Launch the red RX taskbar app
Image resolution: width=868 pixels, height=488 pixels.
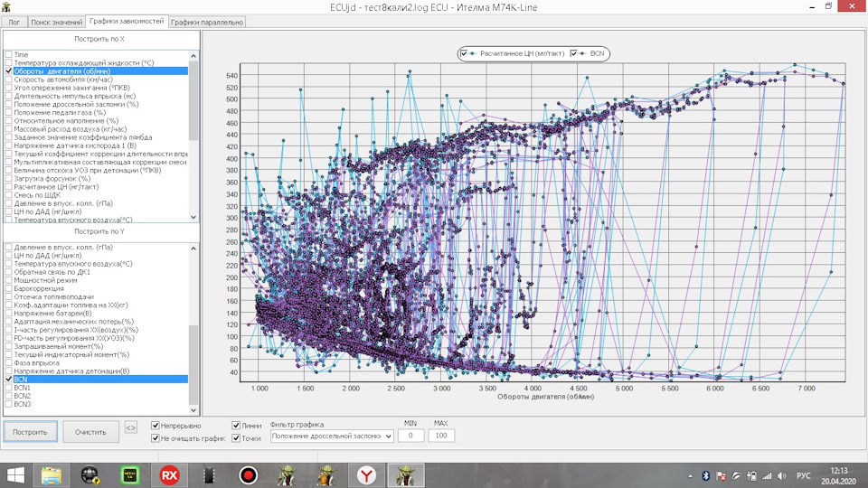click(x=168, y=474)
